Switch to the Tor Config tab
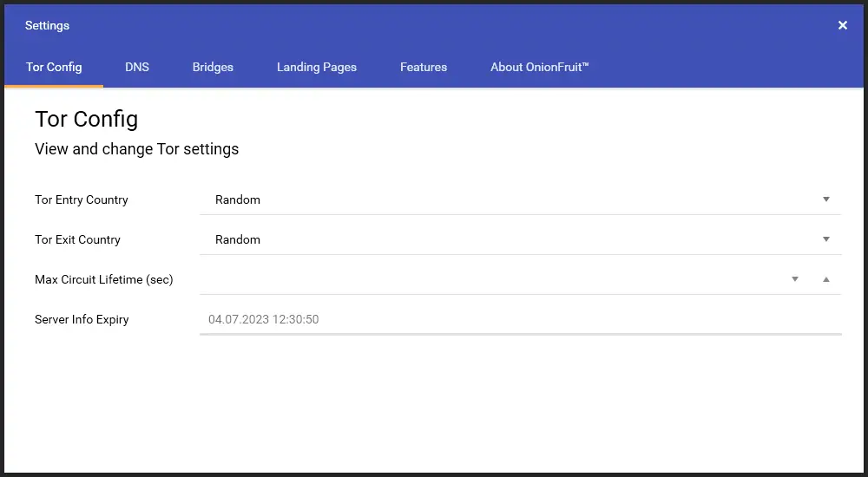The image size is (868, 477). (x=54, y=67)
